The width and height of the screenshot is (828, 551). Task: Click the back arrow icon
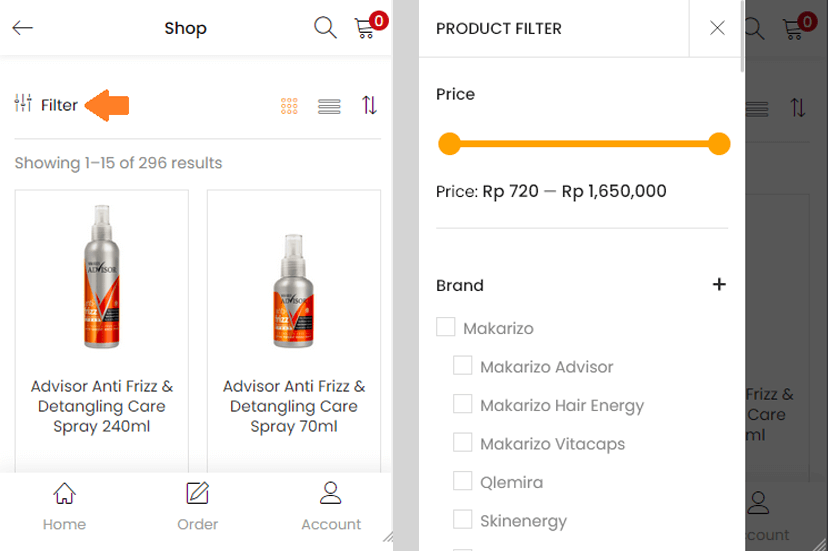[22, 28]
